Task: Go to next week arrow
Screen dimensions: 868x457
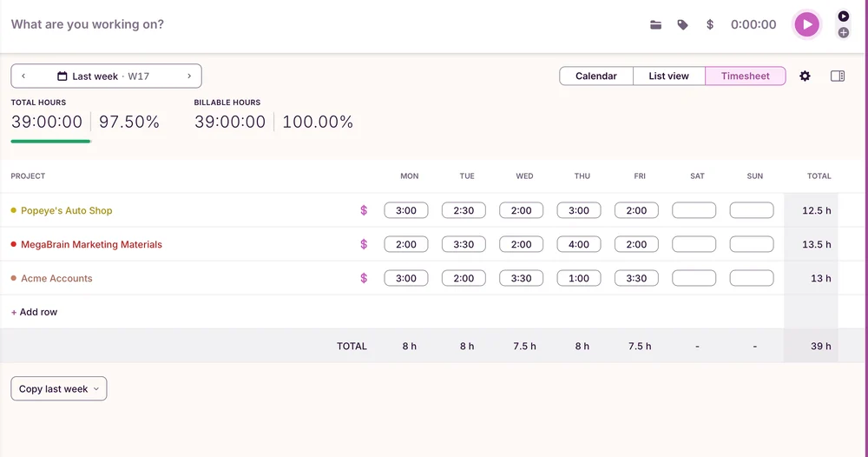Action: pos(189,76)
